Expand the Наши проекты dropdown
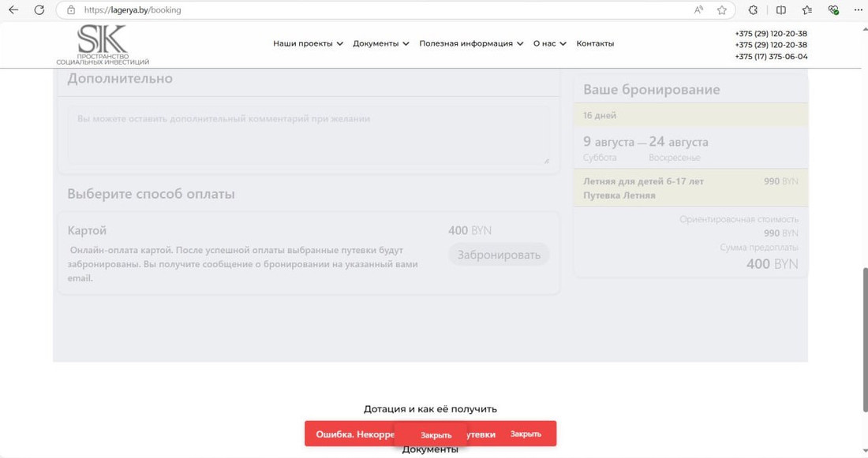Screen dimensions: 868x458 [307, 43]
